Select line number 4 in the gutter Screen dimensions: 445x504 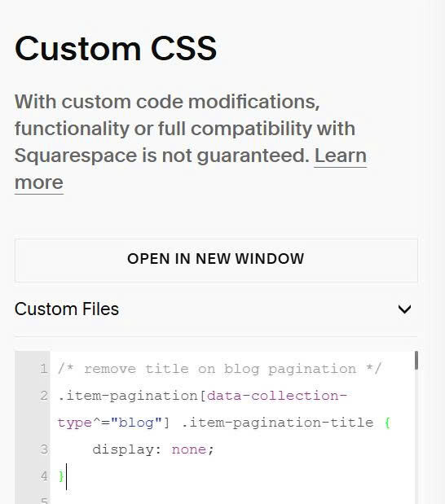[x=44, y=476]
